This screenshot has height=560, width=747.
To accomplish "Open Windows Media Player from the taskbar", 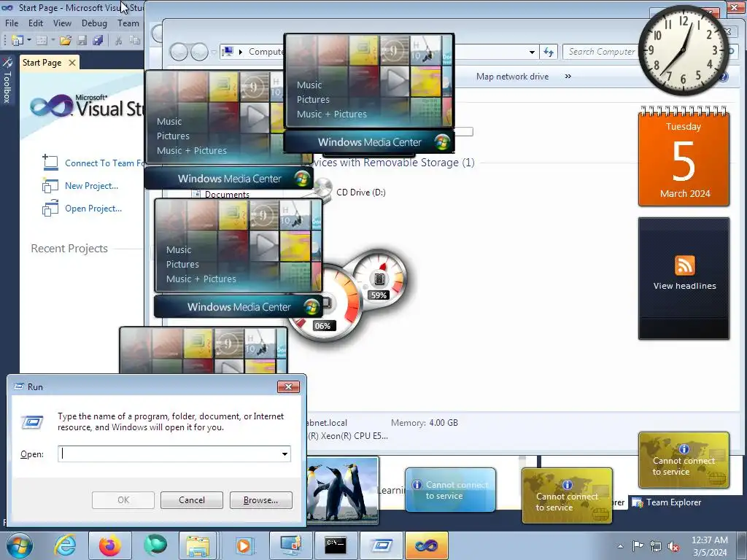I will (x=244, y=545).
